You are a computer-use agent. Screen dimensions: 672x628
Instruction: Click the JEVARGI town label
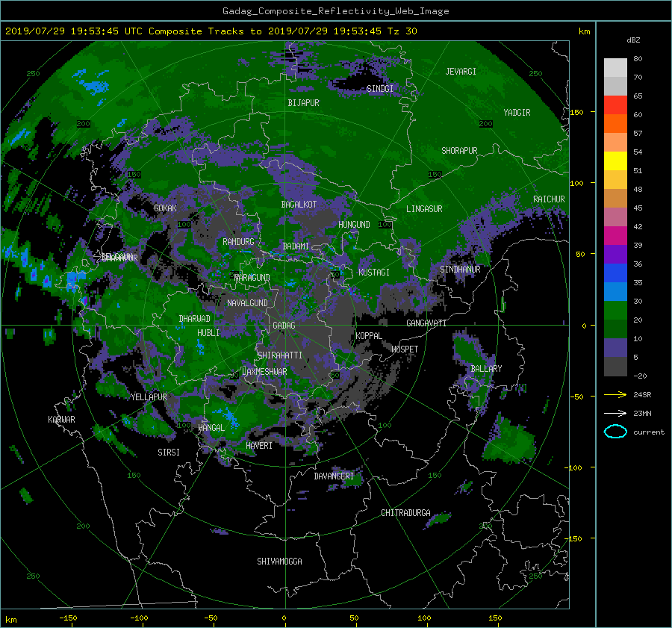[461, 72]
